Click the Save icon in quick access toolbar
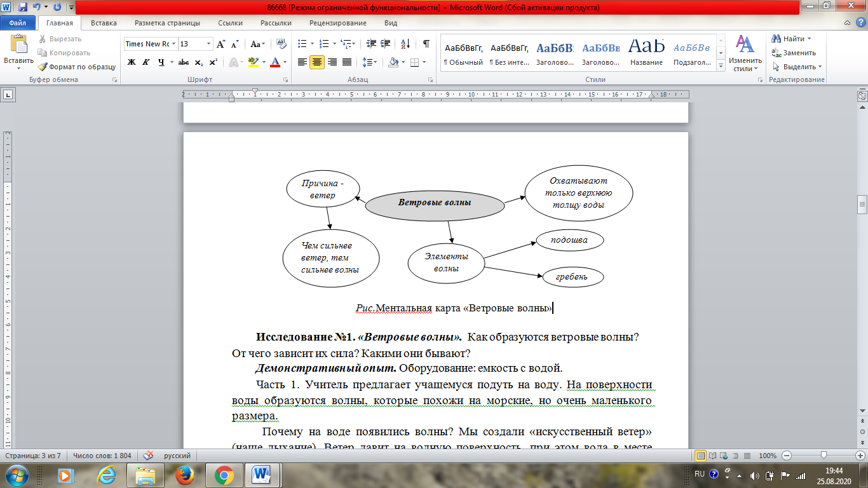This screenshot has height=488, width=868. (23, 8)
